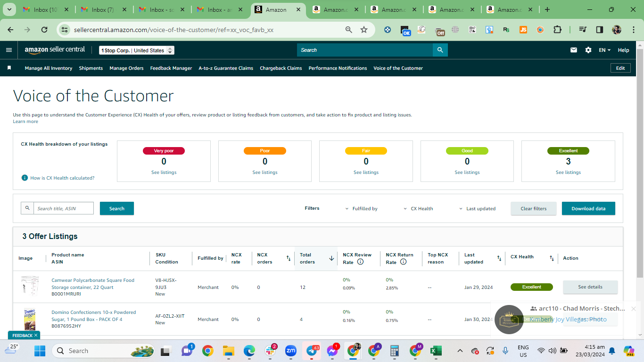Viewport: 644px width, 362px height.
Task: Click See listings under Very poor
Action: [x=164, y=173]
